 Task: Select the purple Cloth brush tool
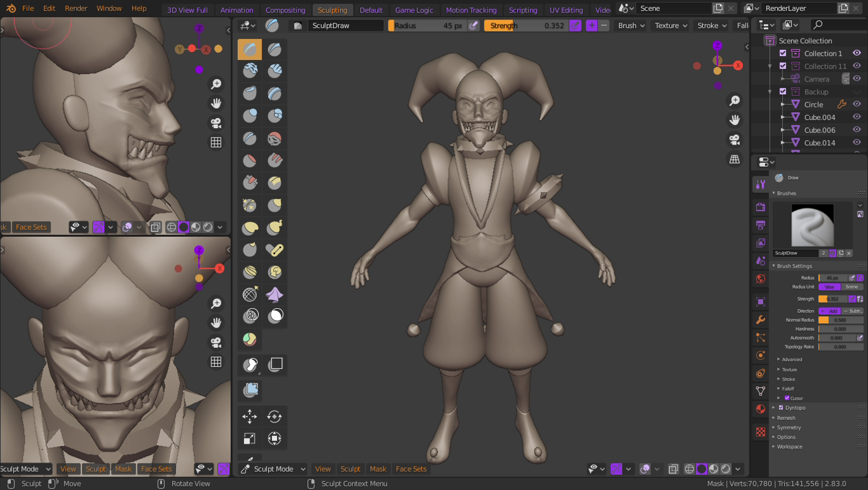point(274,294)
